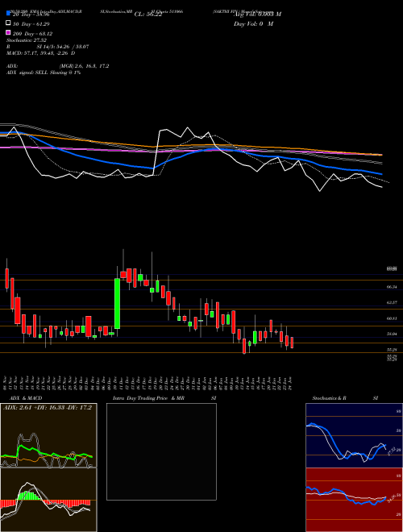This screenshot has height=532, width=403.
Task: Click the 'Avg Vol: 0.003 M' label
Action: (257, 15)
